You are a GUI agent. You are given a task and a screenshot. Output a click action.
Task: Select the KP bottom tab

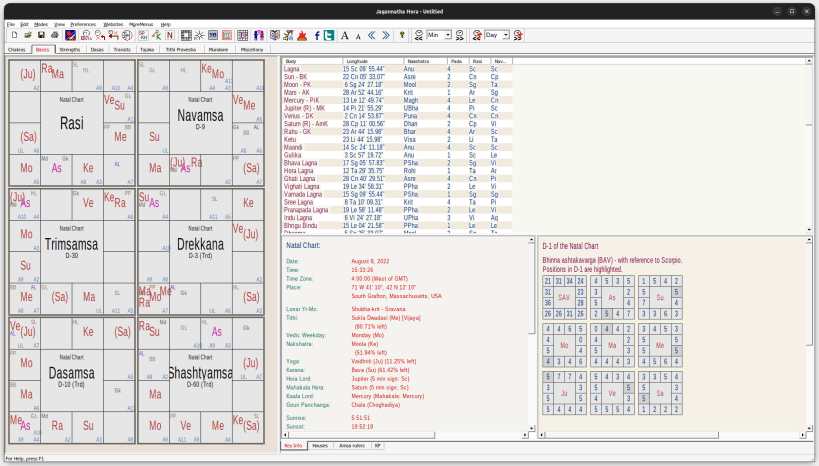click(378, 446)
